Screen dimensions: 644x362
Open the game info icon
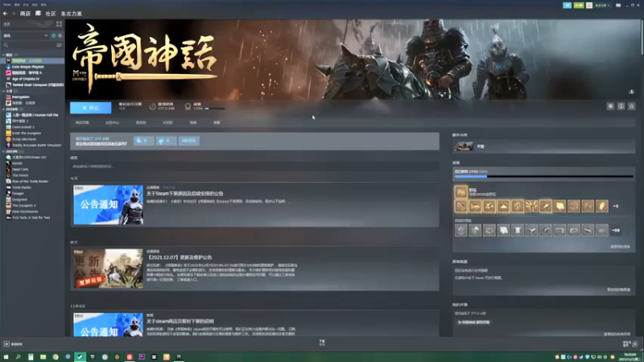(621, 106)
